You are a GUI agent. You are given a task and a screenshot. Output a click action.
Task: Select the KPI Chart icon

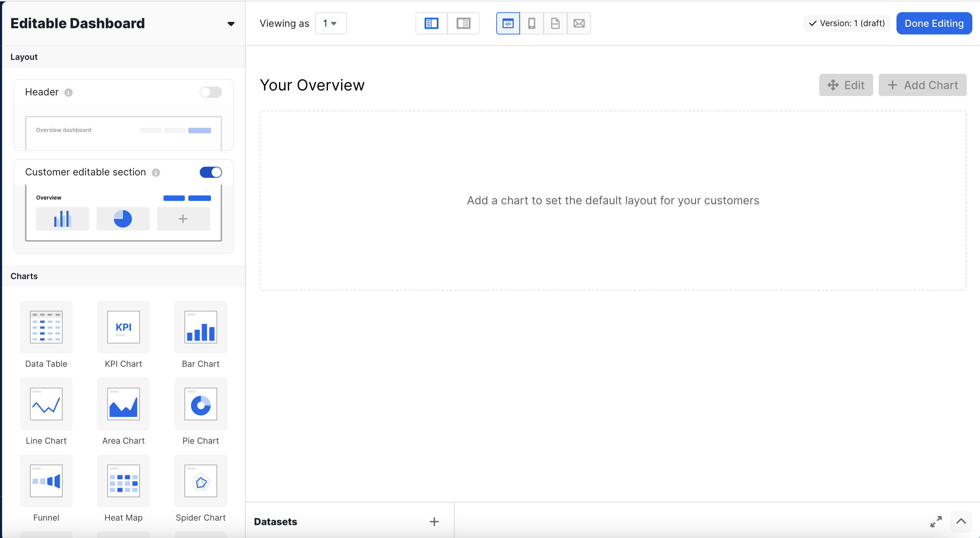click(x=123, y=327)
